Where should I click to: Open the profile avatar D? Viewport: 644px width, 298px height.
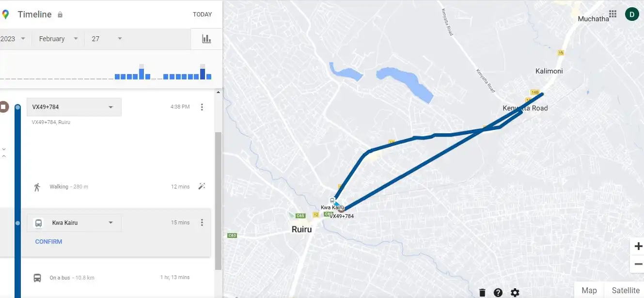click(x=631, y=14)
